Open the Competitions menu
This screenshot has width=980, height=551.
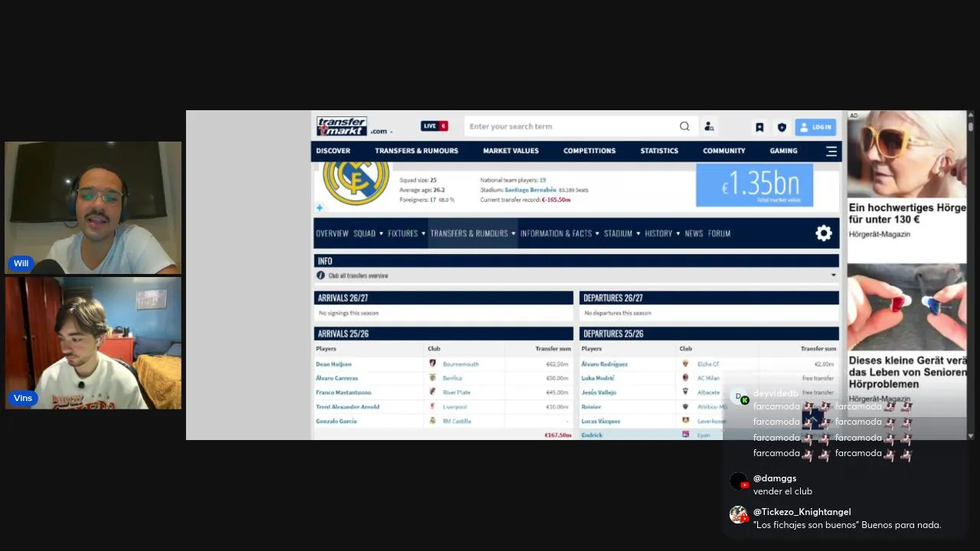[x=590, y=151]
